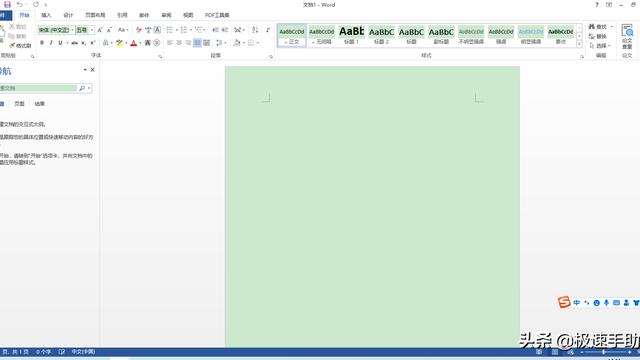This screenshot has height=360, width=640.
Task: Click the red font color A button
Action: click(x=133, y=43)
